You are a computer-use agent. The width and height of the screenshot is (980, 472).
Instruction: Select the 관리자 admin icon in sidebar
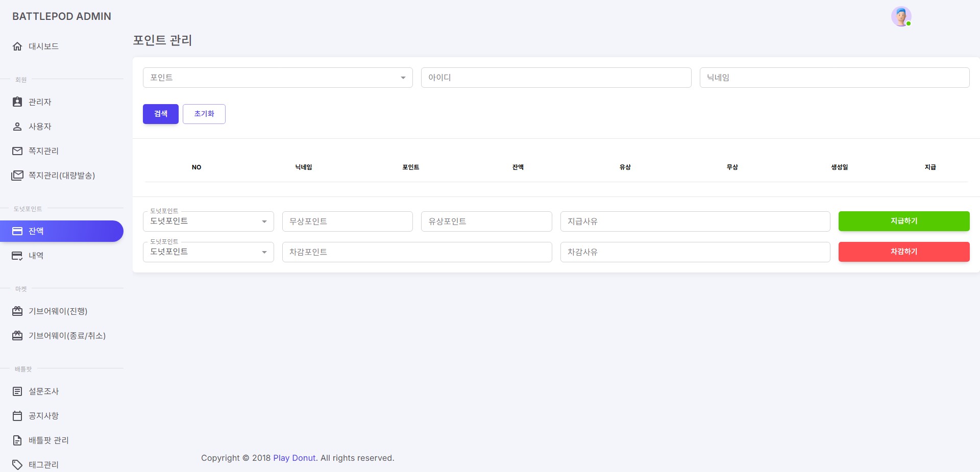click(17, 102)
